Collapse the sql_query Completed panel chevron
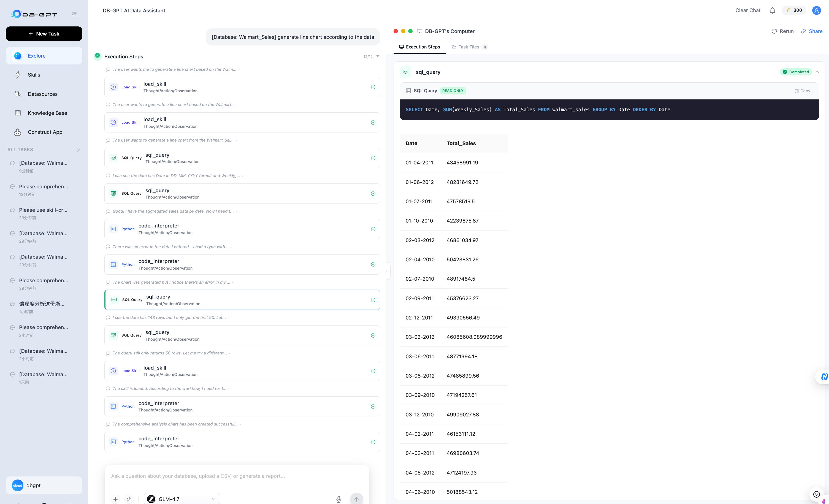Image resolution: width=829 pixels, height=504 pixels. [x=817, y=72]
